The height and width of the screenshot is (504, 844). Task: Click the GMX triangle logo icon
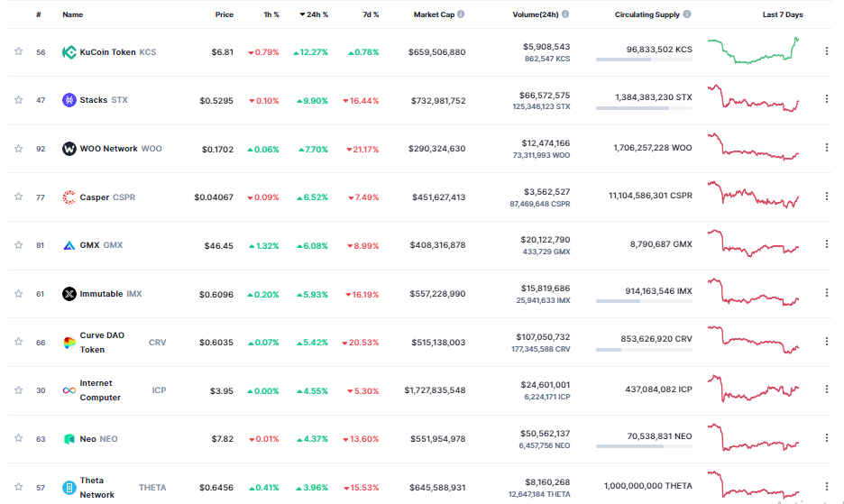[69, 245]
